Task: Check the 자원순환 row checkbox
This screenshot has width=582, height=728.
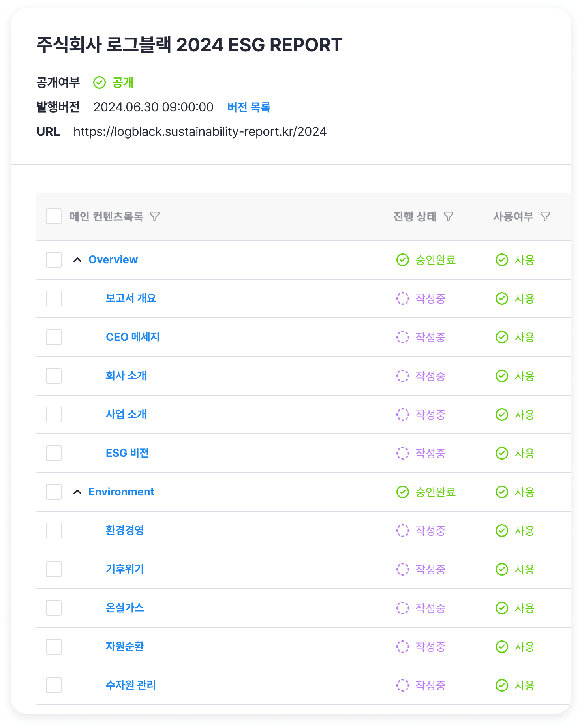Action: (x=54, y=647)
